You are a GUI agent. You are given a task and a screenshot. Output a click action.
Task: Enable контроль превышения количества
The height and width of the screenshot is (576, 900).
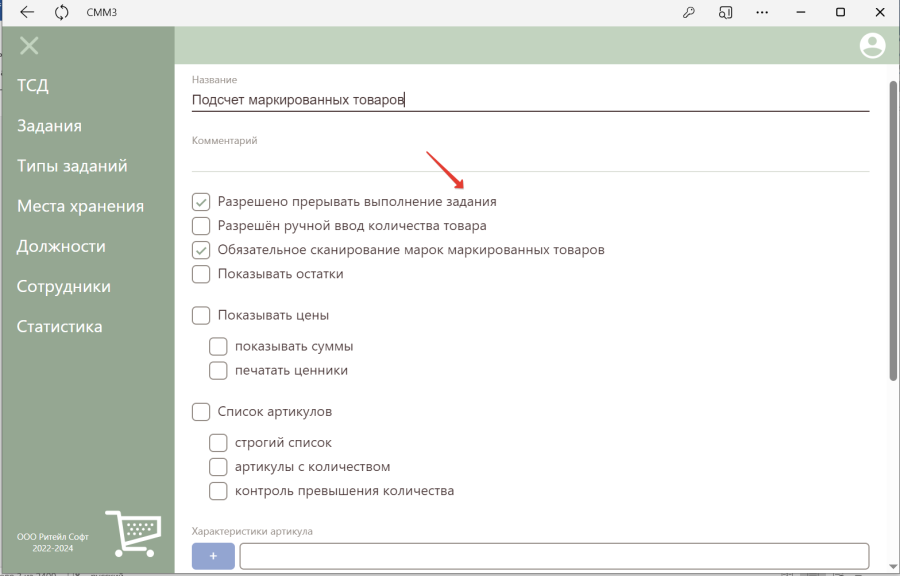coord(218,491)
